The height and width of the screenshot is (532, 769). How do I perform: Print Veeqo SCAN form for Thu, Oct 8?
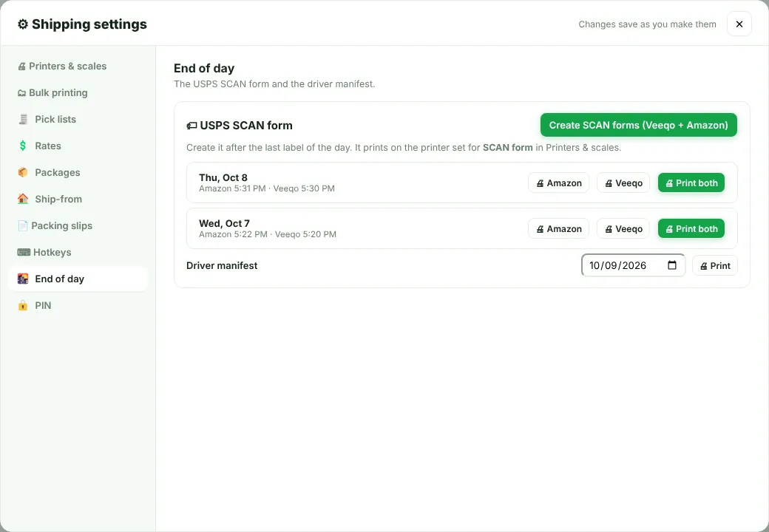[x=623, y=183]
